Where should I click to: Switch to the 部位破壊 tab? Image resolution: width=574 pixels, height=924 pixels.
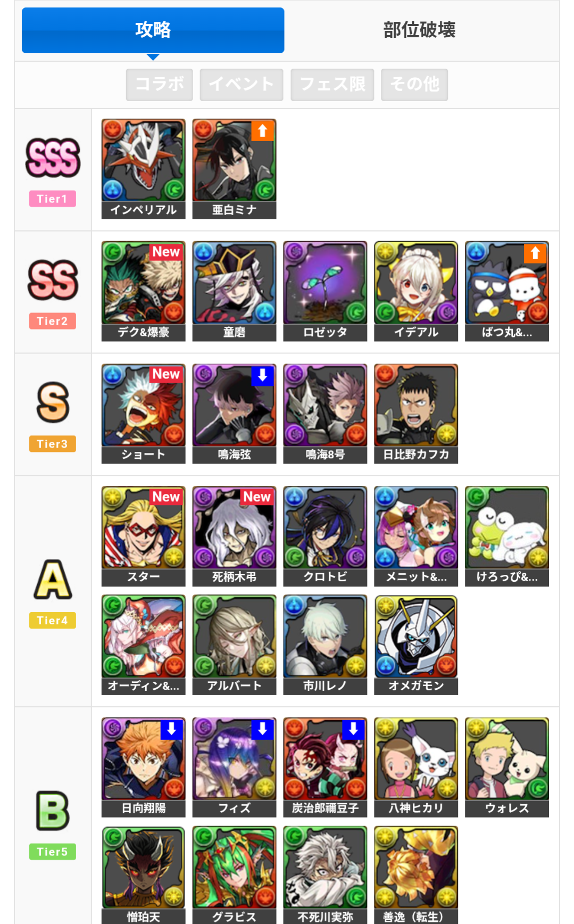[420, 30]
